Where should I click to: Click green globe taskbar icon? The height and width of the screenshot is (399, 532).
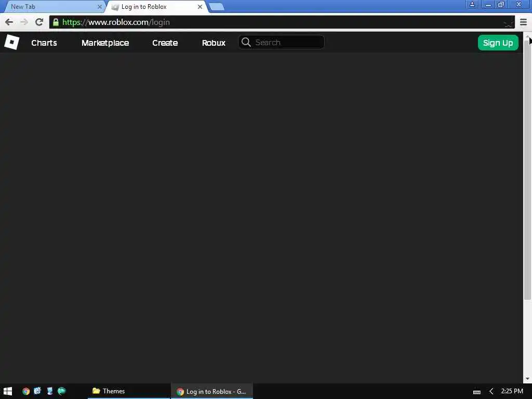coord(62,391)
